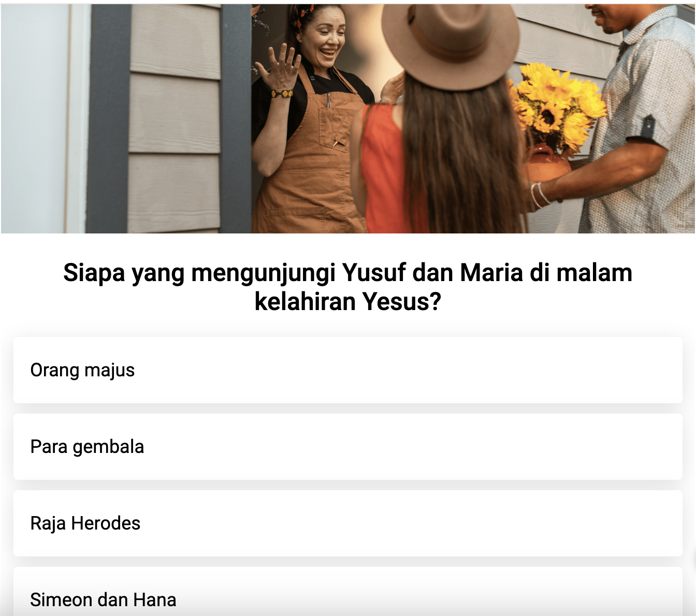Click the word "Siapa" starting the question
Image resolution: width=696 pixels, height=616 pixels.
[x=94, y=272]
